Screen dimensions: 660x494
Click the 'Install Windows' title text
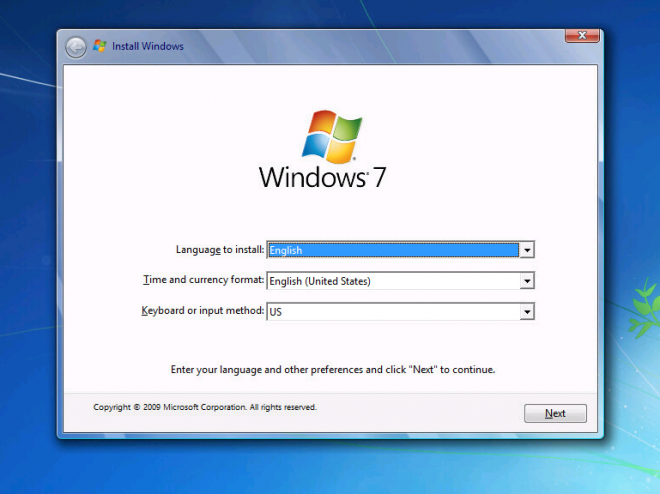[x=148, y=46]
